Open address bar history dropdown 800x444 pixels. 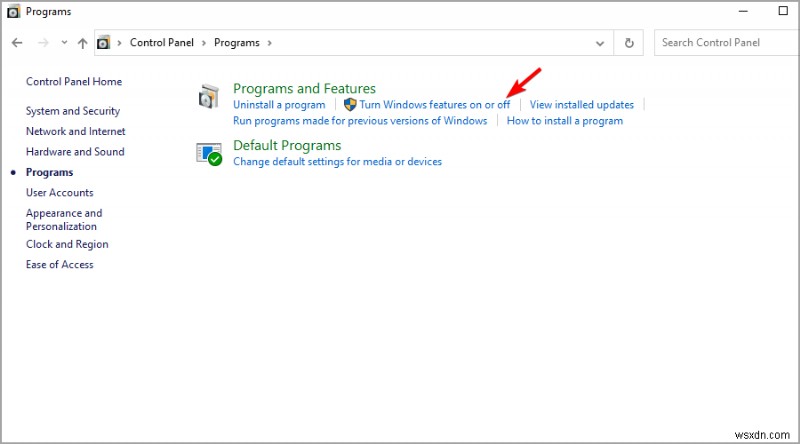(x=600, y=43)
